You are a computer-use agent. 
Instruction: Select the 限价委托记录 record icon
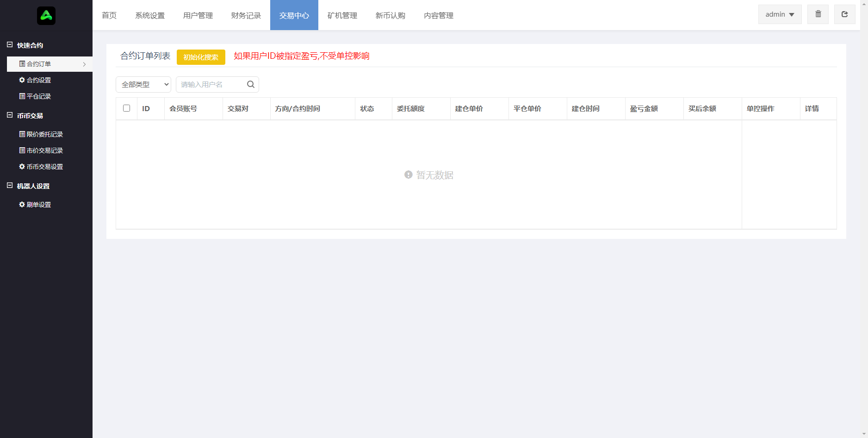[21, 134]
